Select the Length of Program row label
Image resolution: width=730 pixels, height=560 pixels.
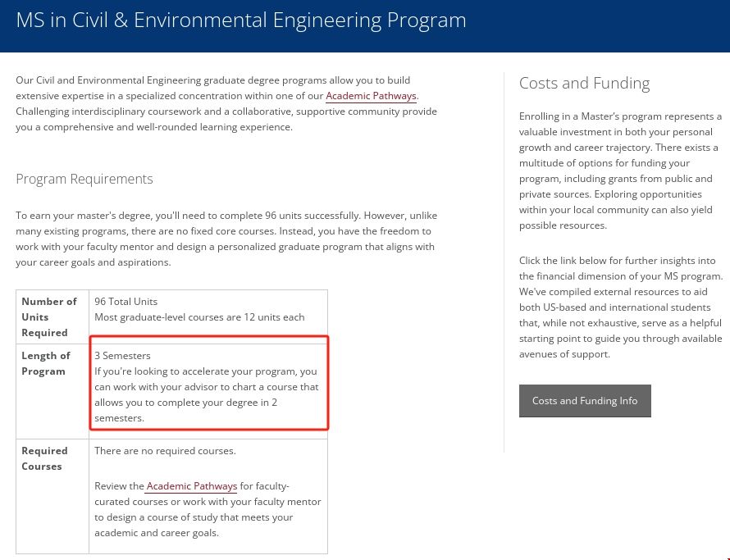pos(46,363)
